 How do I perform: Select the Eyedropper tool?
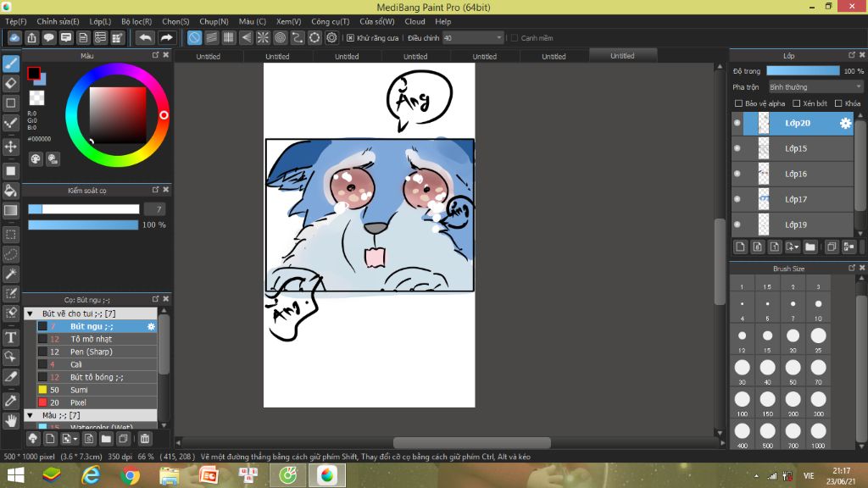pyautogui.click(x=10, y=401)
